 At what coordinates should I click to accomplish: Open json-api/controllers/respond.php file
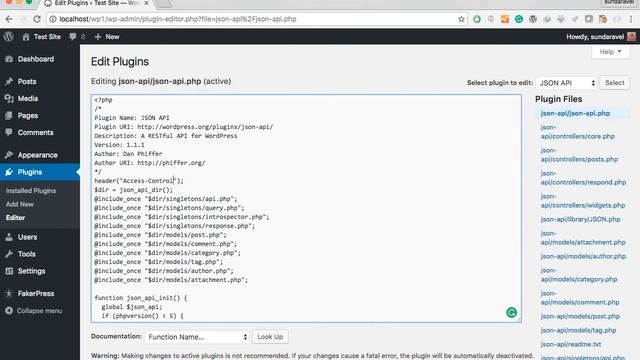pos(583,178)
